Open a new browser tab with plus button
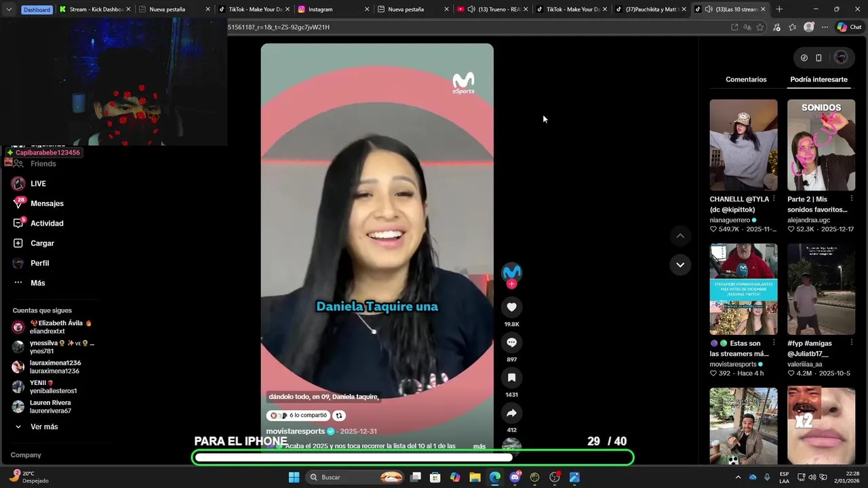The height and width of the screenshot is (488, 868). (x=779, y=9)
